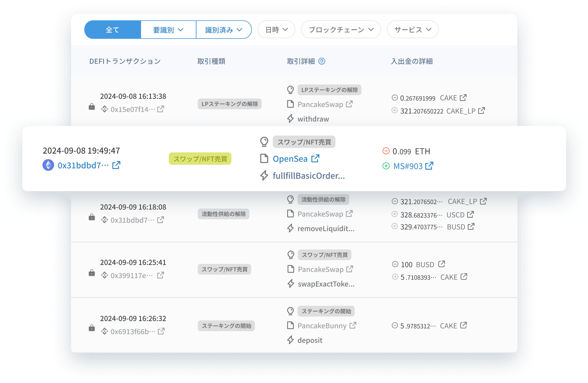
Task: Open CAKE_LP link for 321.207650222
Action: pyautogui.click(x=481, y=111)
